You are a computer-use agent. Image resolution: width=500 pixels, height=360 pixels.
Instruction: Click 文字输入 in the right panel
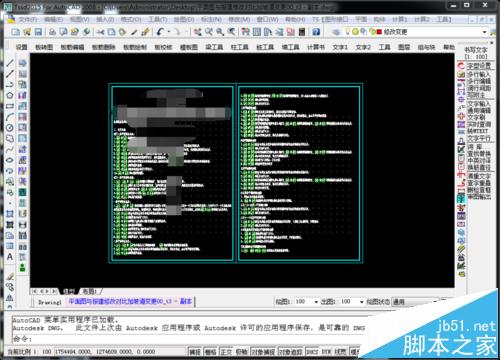point(479,104)
